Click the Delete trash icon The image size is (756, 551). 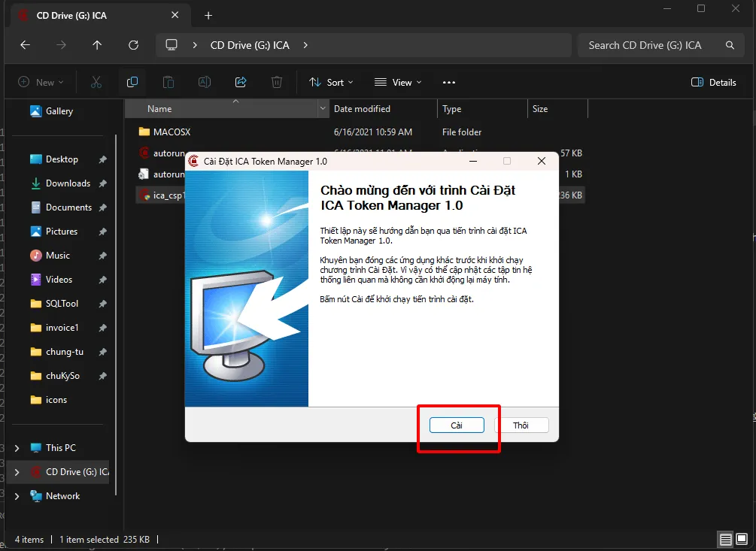pyautogui.click(x=277, y=83)
